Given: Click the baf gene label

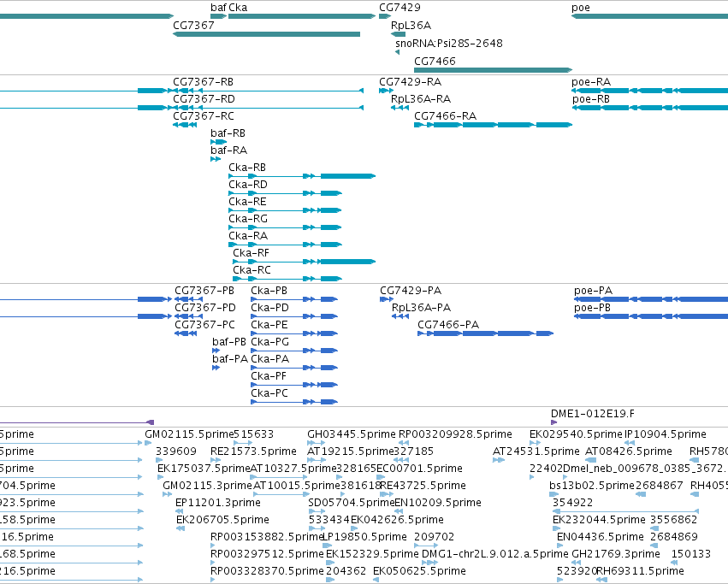Looking at the screenshot, I should click(x=219, y=8).
